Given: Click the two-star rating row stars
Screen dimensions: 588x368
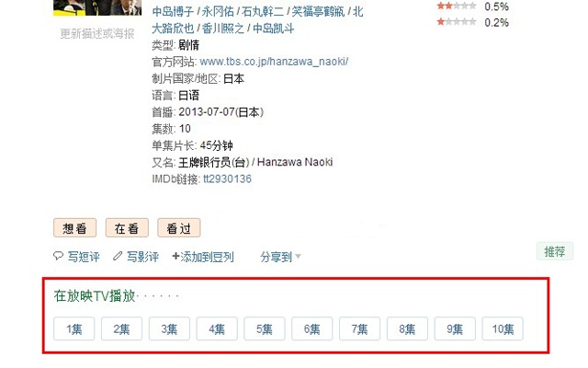Looking at the screenshot, I should (457, 6).
